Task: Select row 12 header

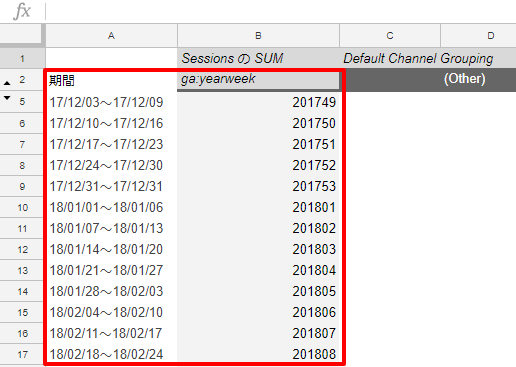Action: [x=22, y=249]
